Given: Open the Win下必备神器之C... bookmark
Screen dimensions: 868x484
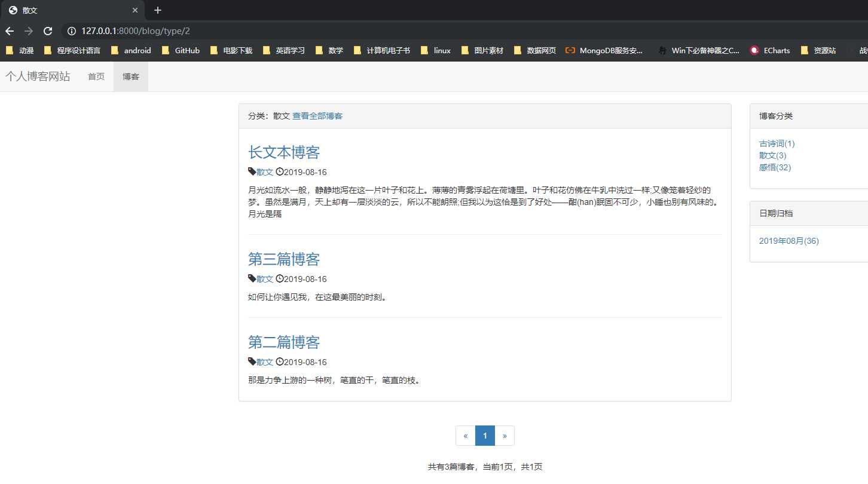Looking at the screenshot, I should point(699,51).
